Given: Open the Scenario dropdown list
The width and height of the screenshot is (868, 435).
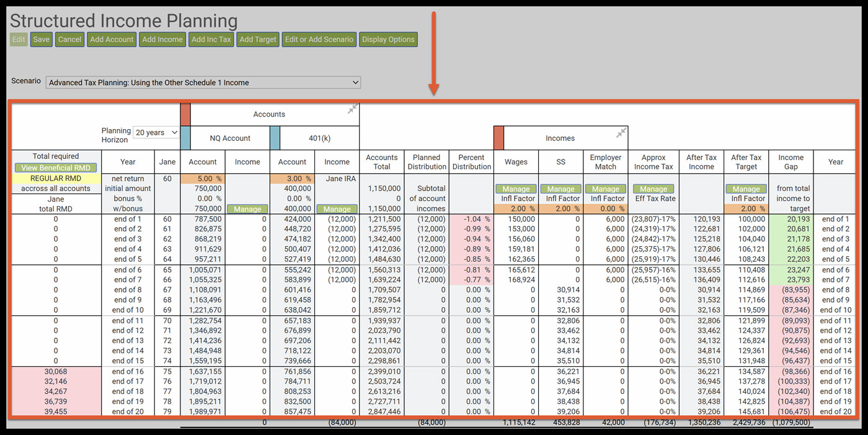Looking at the screenshot, I should 203,82.
